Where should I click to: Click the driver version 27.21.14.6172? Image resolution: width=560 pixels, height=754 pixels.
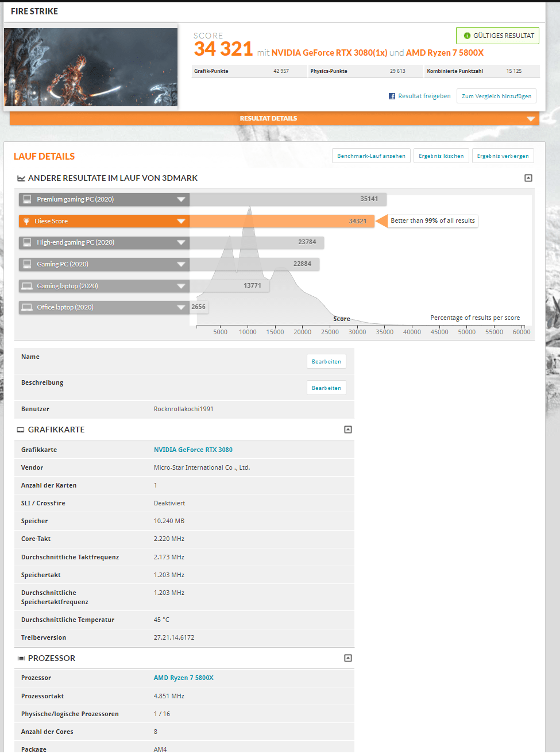point(174,638)
